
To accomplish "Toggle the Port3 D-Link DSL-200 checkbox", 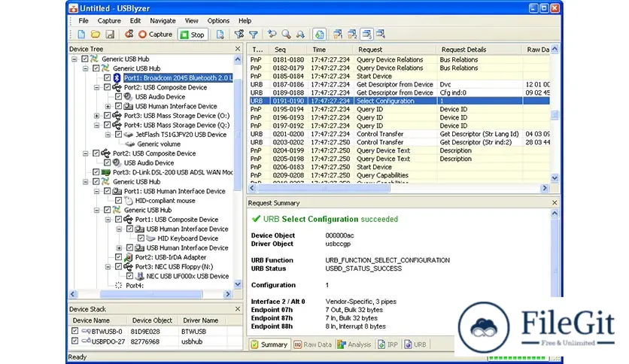I will pos(96,172).
